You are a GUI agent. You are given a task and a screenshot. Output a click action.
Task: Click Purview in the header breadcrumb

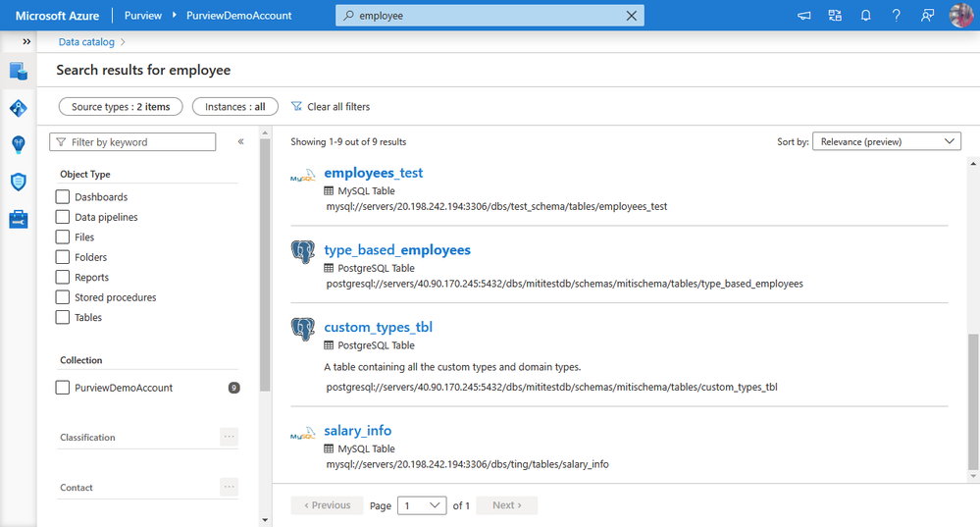[142, 16]
